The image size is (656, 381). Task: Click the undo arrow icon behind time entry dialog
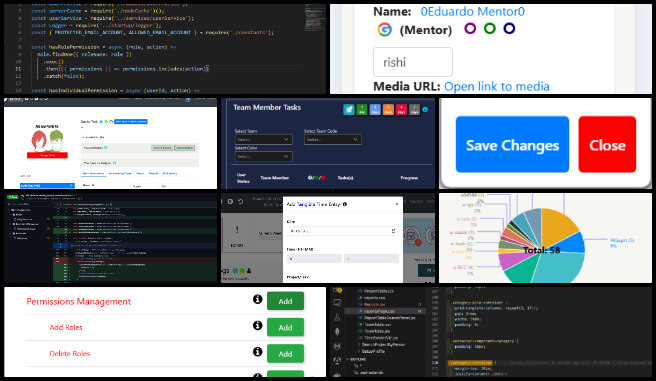241,202
